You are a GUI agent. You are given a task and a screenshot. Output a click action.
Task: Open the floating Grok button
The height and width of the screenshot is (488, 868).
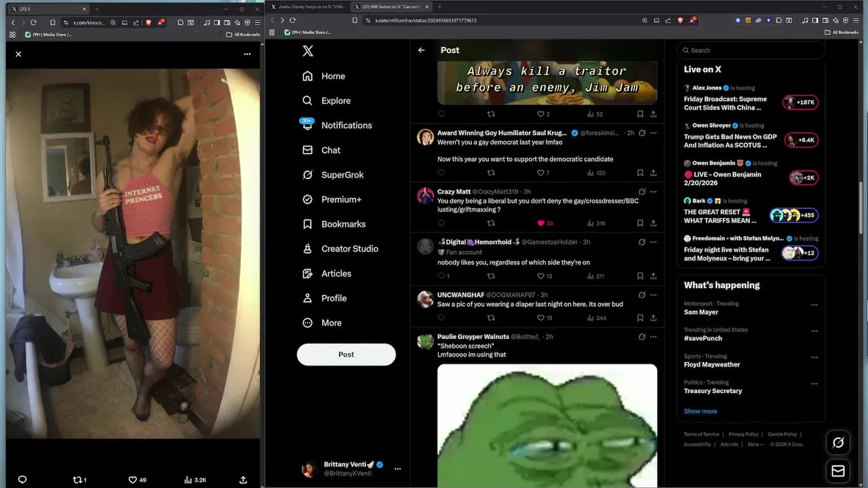pos(838,443)
